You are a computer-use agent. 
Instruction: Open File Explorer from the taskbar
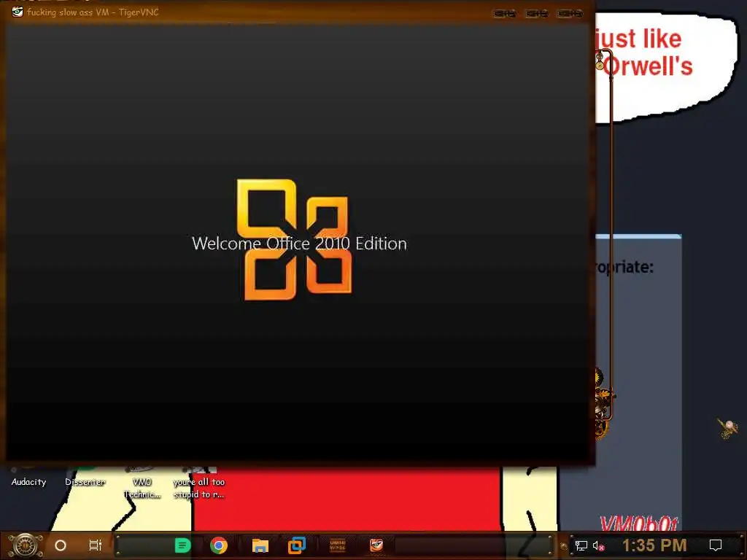click(260, 545)
